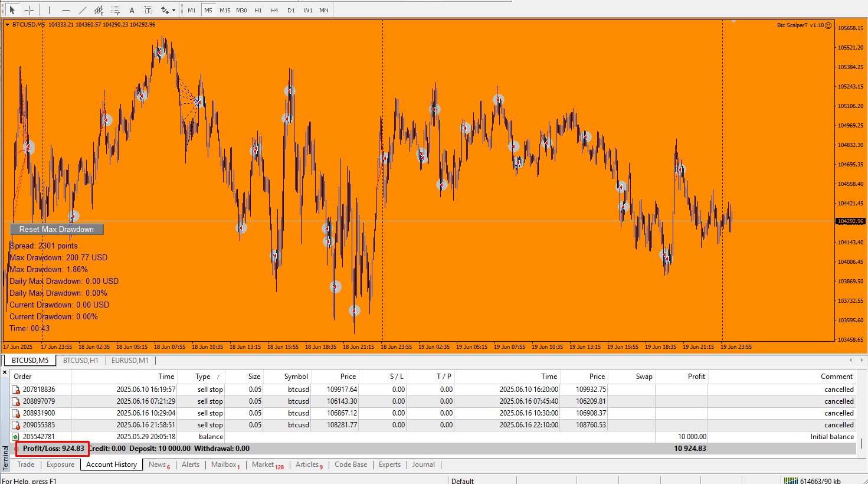This screenshot has height=484, width=868.
Task: Open the Exposure tab
Action: coord(61,465)
